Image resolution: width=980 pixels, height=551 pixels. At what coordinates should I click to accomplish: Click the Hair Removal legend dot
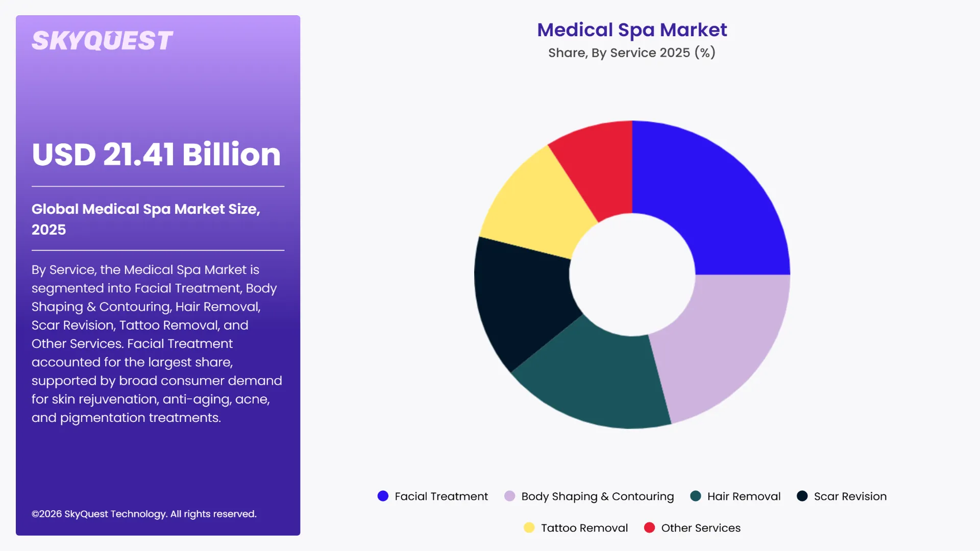pos(695,496)
